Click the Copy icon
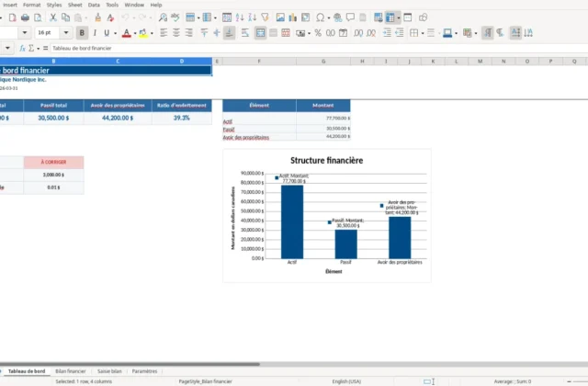588x386 pixels. point(65,17)
